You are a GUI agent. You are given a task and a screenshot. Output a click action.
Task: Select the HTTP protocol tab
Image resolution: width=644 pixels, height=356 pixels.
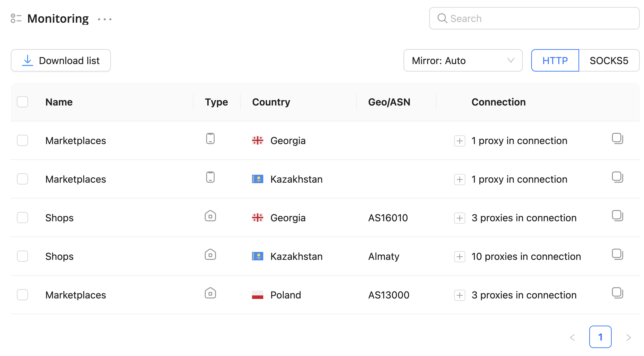click(x=555, y=61)
